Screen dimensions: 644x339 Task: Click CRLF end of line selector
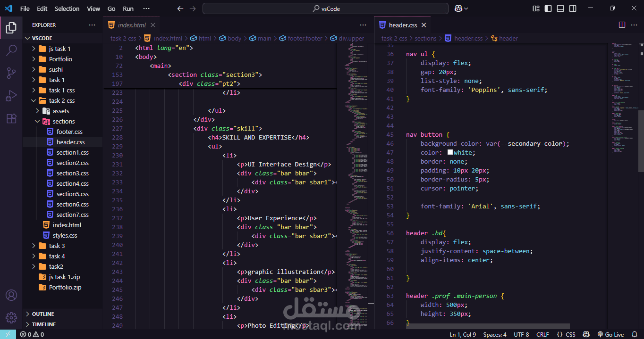(542, 334)
